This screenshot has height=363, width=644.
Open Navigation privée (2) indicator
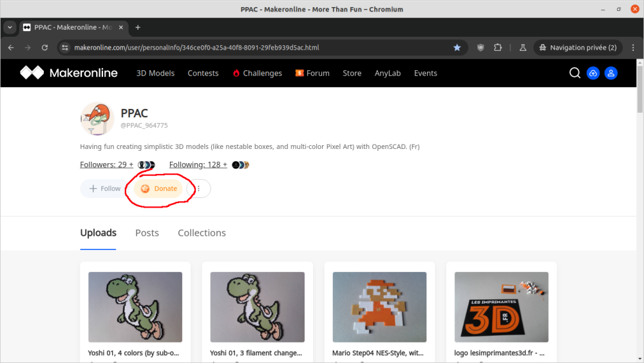pyautogui.click(x=578, y=48)
